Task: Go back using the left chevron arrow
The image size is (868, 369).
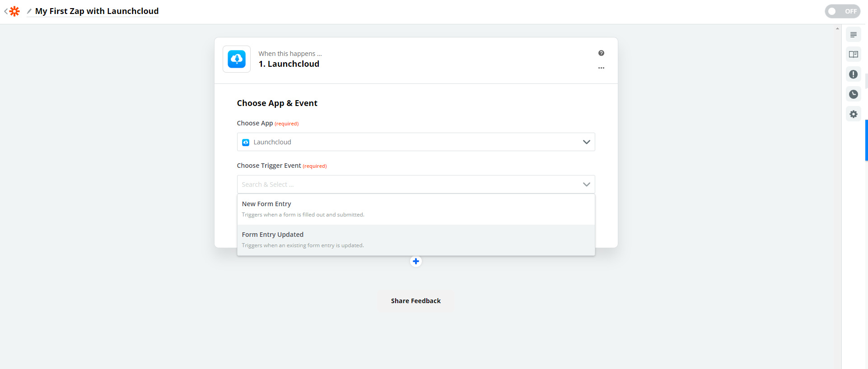Action: click(x=6, y=11)
